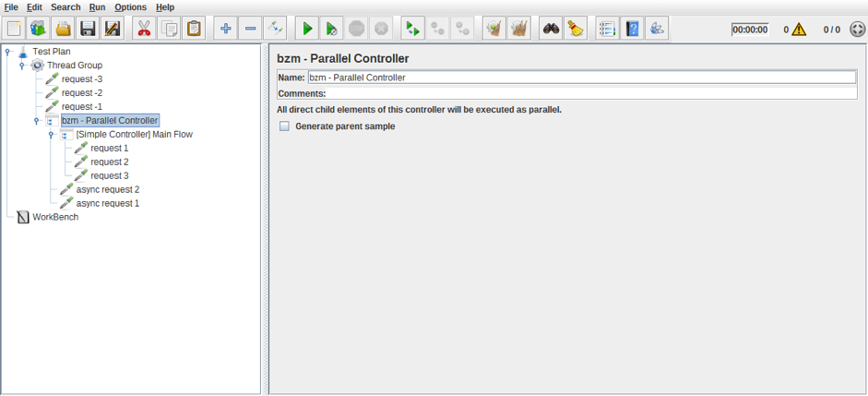The width and height of the screenshot is (868, 396).
Task: Select WorkBench in the tree
Action: point(55,217)
